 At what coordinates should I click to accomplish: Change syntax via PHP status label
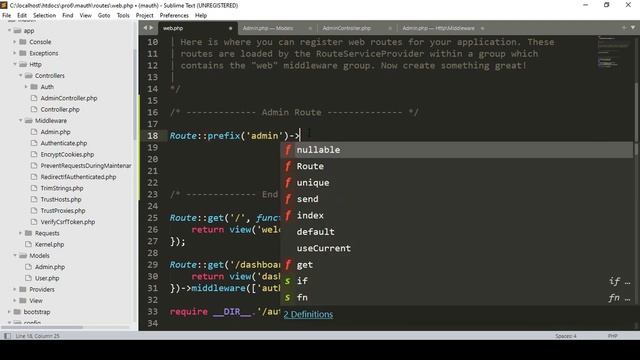point(612,336)
